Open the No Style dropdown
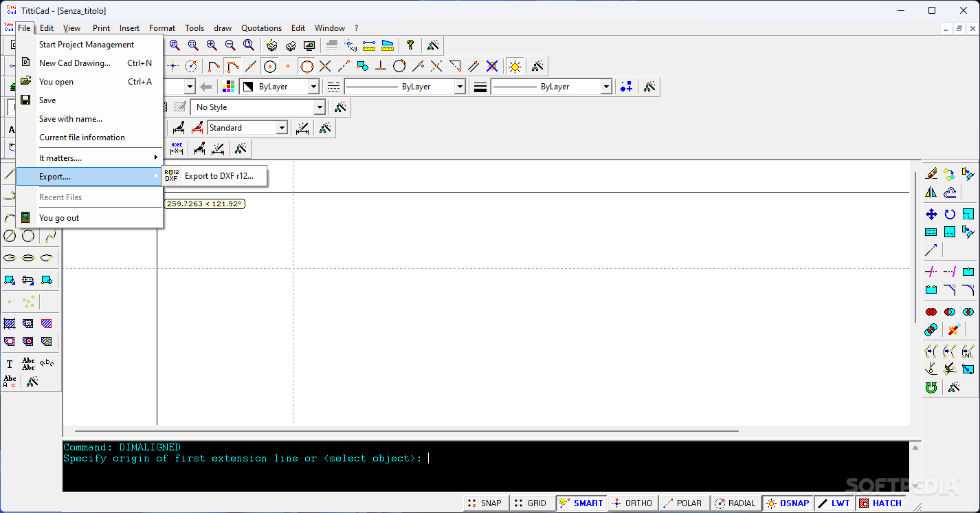Screen dimensions: 980x513 [320, 107]
